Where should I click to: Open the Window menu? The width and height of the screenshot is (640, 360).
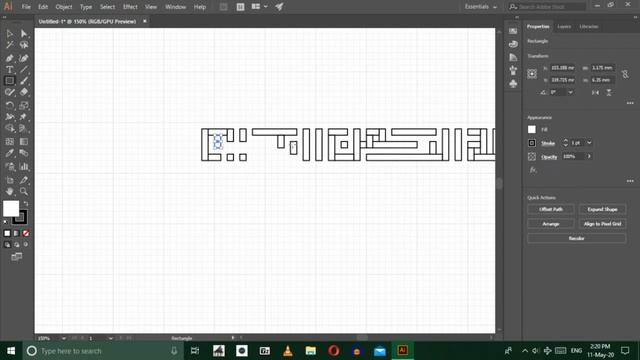point(176,7)
